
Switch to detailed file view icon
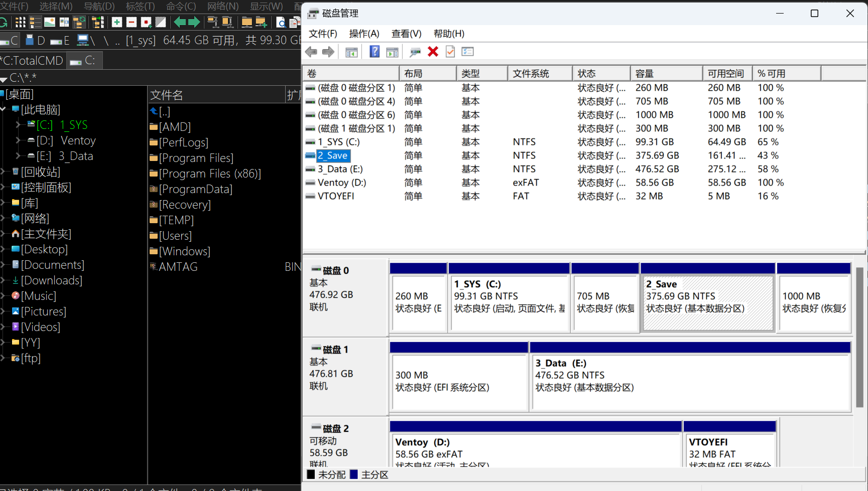coord(35,22)
